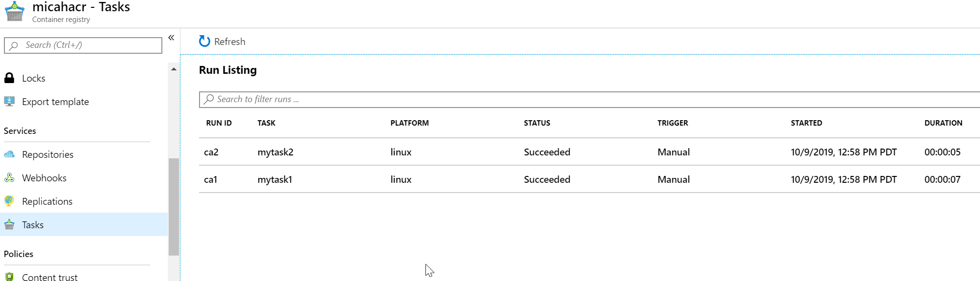Click the micahacr - Tasks page title
The image size is (980, 281).
81,7
